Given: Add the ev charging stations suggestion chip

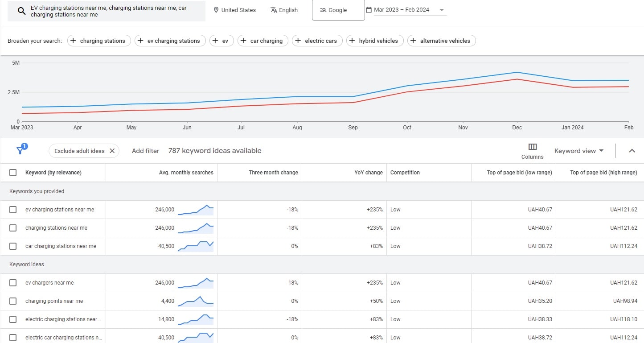Looking at the screenshot, I should point(170,41).
